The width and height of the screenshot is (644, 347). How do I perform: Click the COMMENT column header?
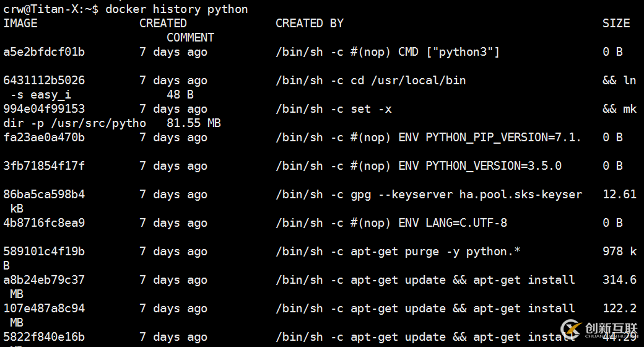pyautogui.click(x=190, y=38)
